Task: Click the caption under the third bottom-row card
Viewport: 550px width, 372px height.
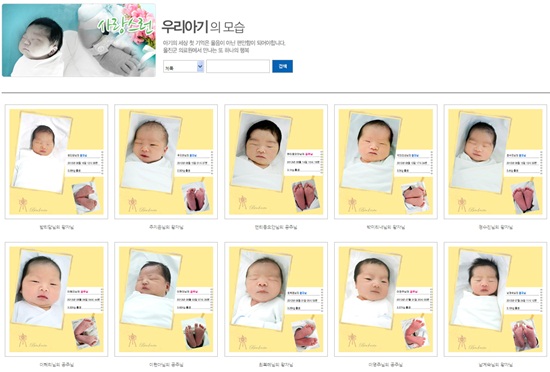Action: [x=276, y=365]
